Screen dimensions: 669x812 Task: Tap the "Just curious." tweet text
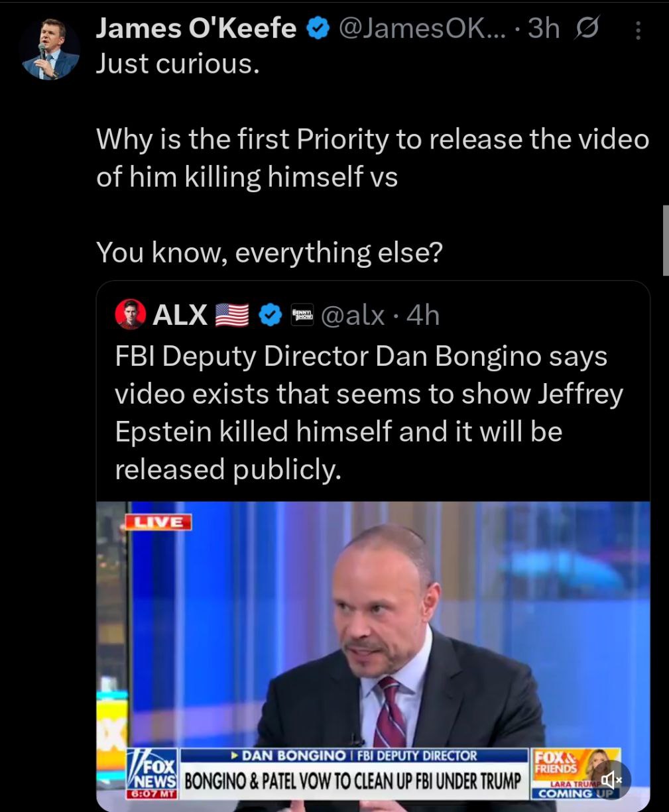pos(177,64)
